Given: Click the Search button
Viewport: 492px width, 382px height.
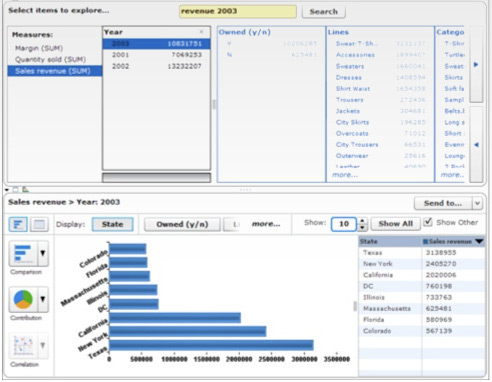Looking at the screenshot, I should pyautogui.click(x=323, y=12).
